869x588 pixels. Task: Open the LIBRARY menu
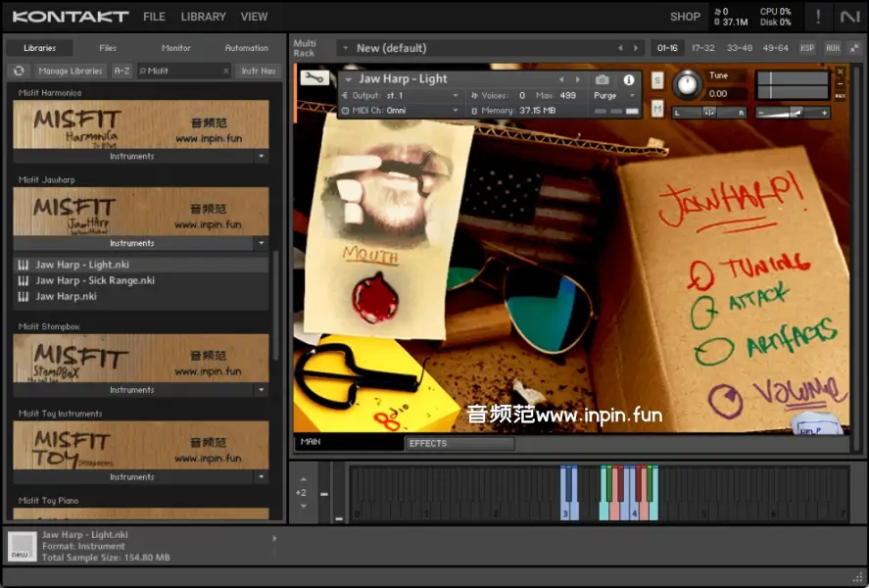pos(203,17)
